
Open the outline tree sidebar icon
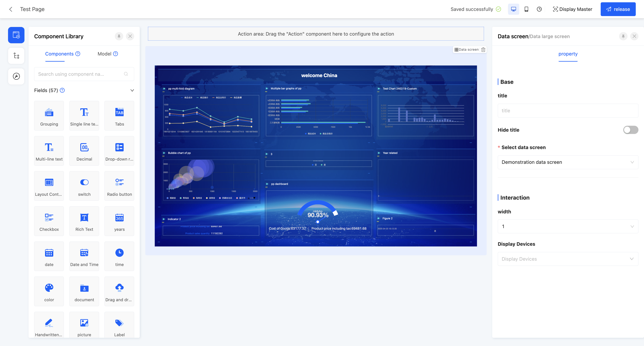point(16,56)
